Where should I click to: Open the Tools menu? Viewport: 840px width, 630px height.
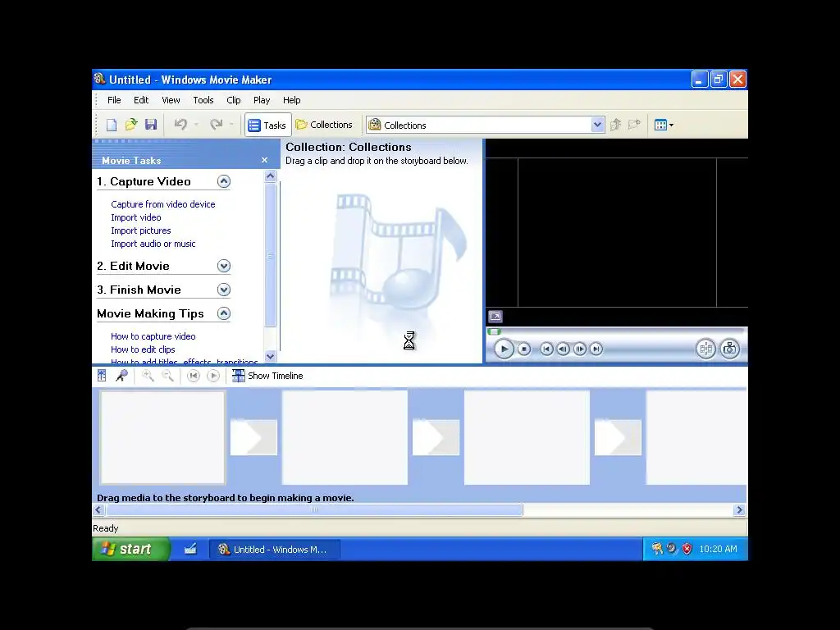[203, 100]
